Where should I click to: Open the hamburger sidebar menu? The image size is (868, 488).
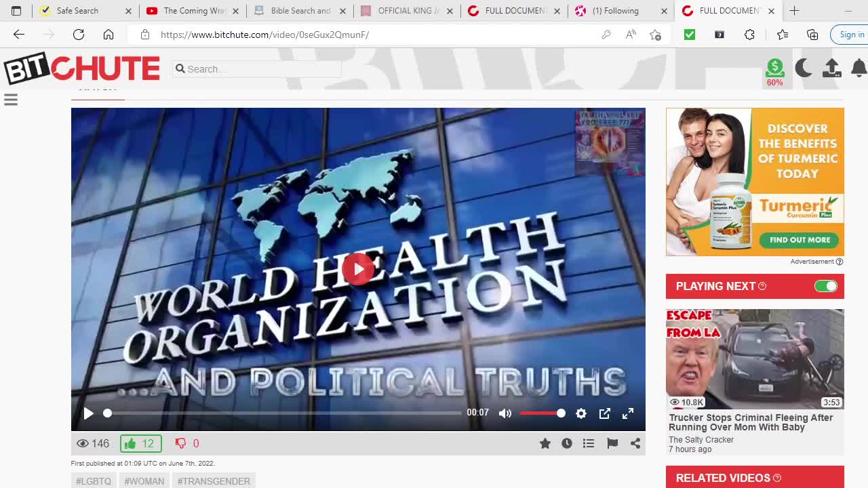click(x=11, y=100)
